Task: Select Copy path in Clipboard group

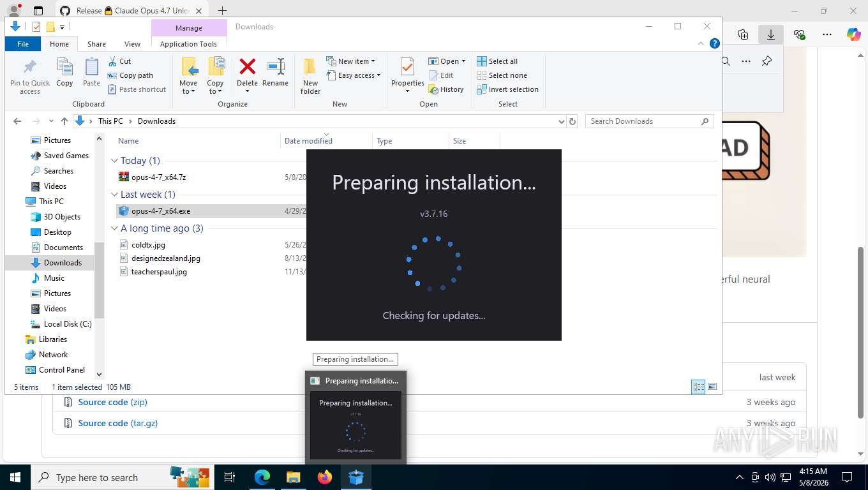Action: click(x=131, y=75)
